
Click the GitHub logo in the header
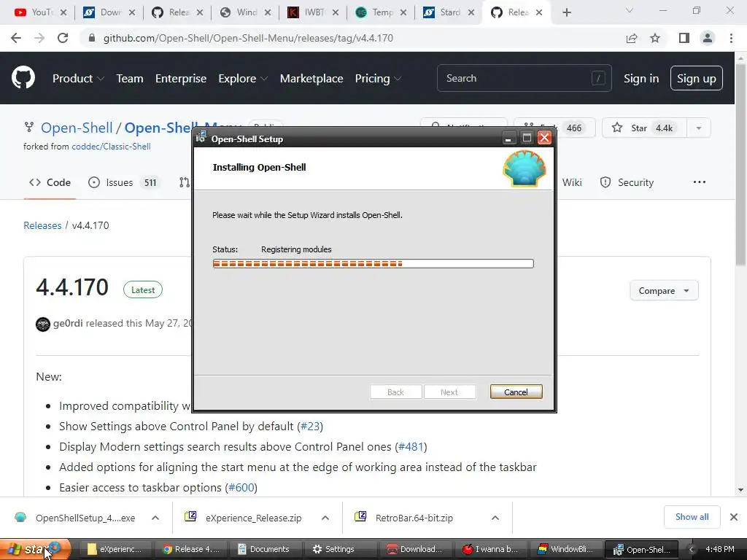[23, 78]
